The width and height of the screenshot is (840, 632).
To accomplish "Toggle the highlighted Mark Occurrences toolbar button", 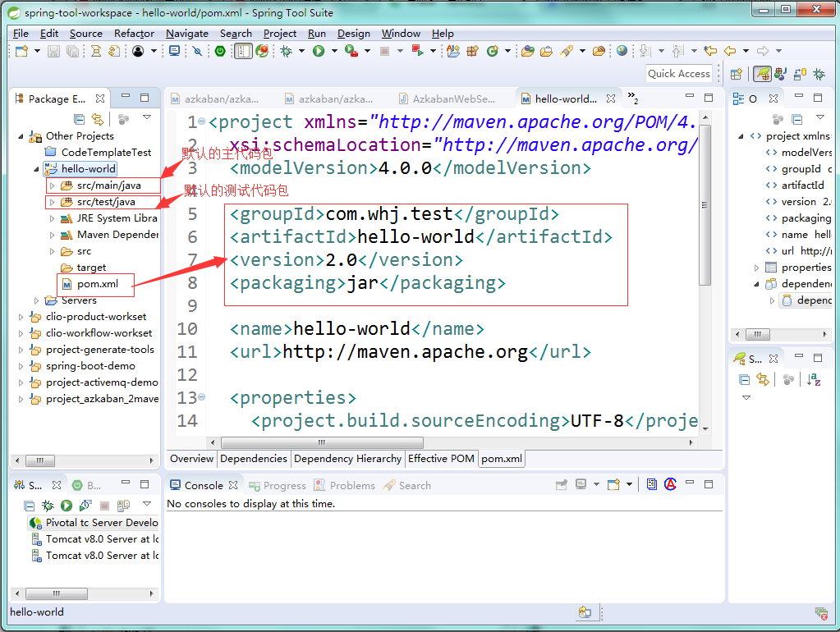I will pos(243,51).
